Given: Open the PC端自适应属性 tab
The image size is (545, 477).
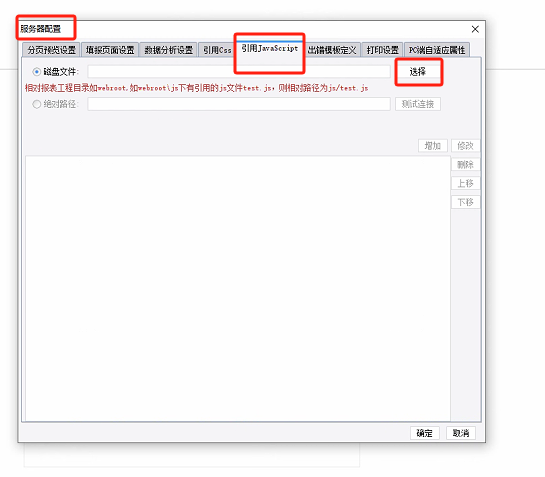Looking at the screenshot, I should tap(437, 50).
